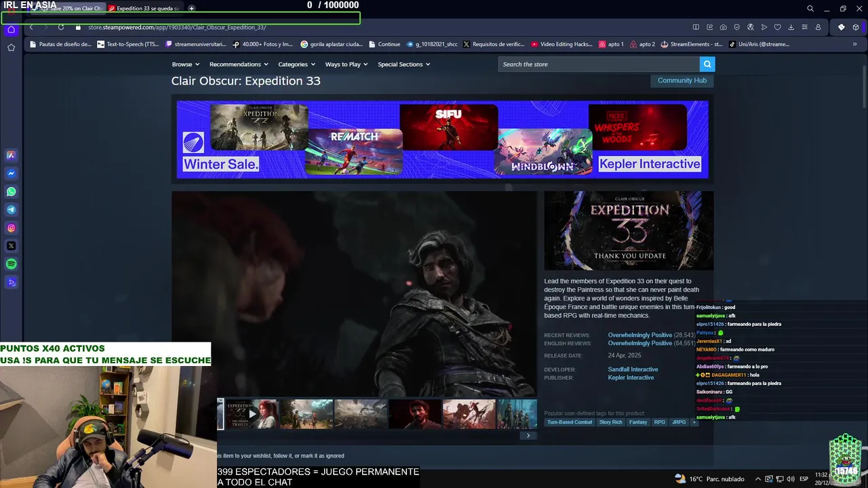Open bookmarks star in the sidebar
This screenshot has width=868, height=488.
point(11,47)
